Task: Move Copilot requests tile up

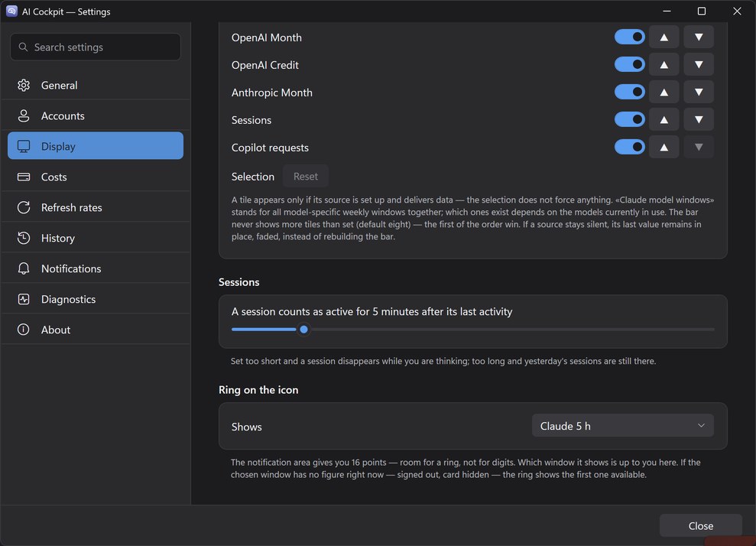Action: click(664, 147)
